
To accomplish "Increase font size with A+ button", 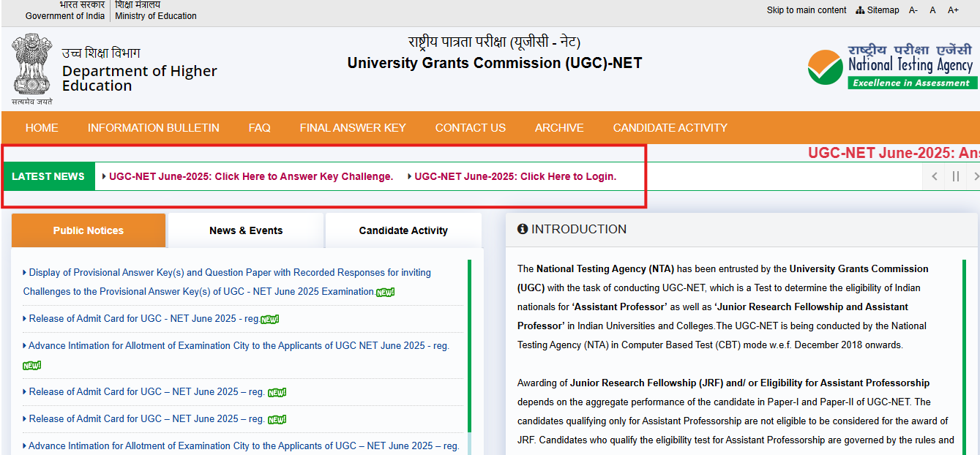I will [x=953, y=10].
